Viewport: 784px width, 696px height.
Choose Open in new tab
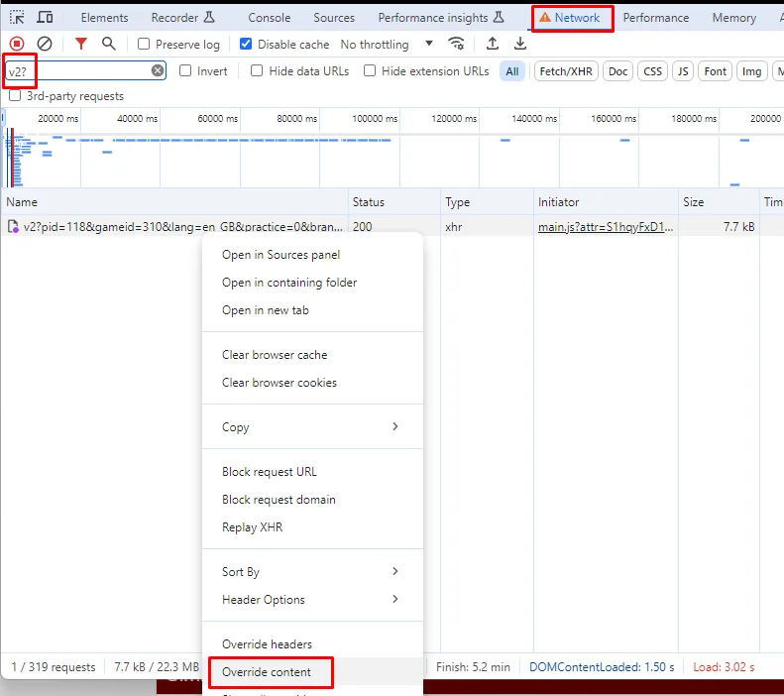312,310
